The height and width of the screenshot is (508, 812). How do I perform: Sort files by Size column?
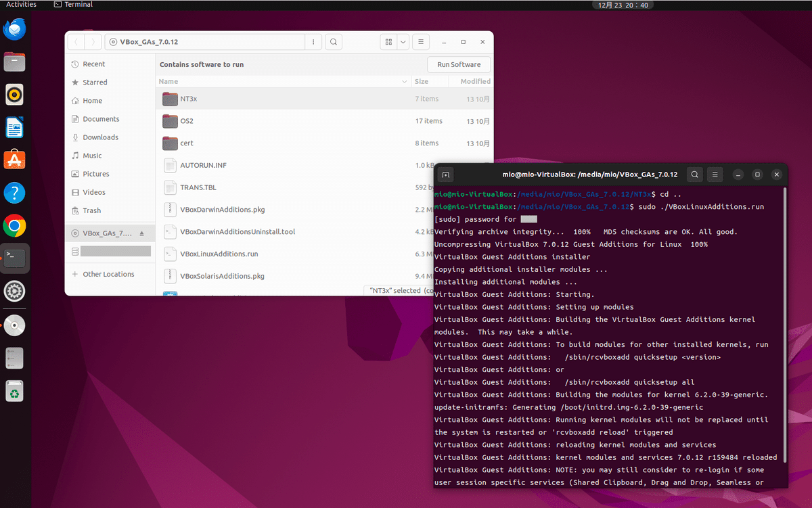430,81
